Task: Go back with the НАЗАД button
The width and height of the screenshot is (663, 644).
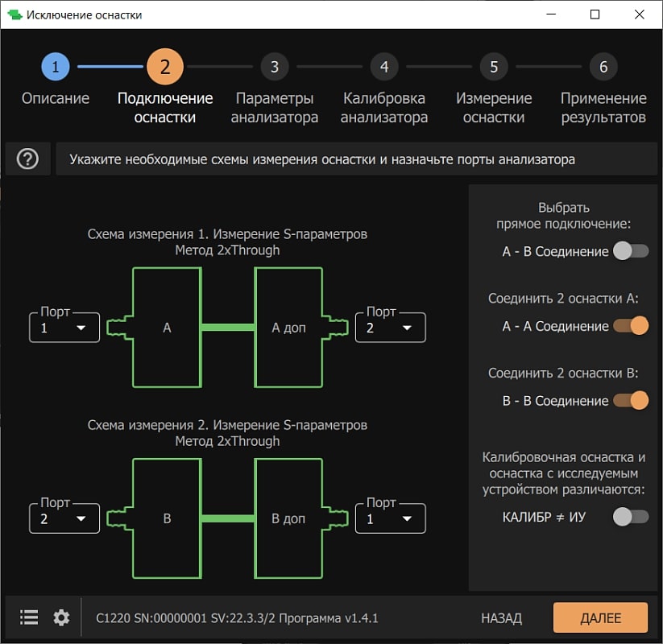Action: click(x=501, y=618)
